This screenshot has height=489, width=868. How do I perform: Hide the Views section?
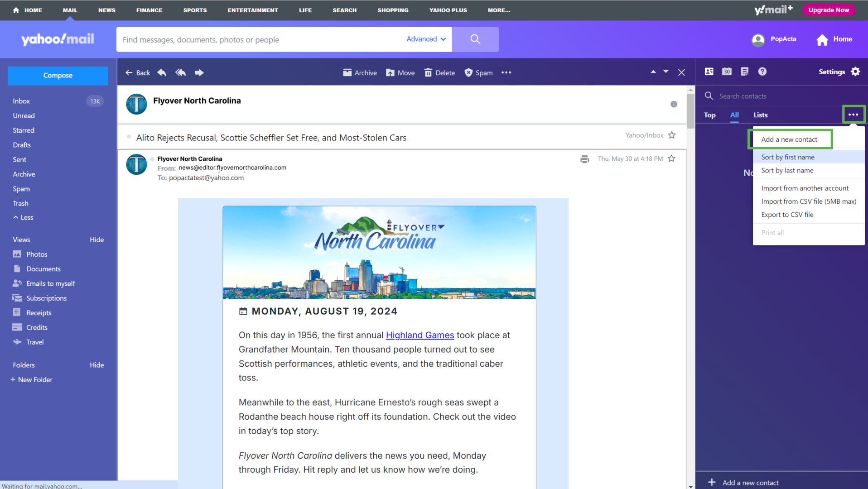tap(96, 240)
